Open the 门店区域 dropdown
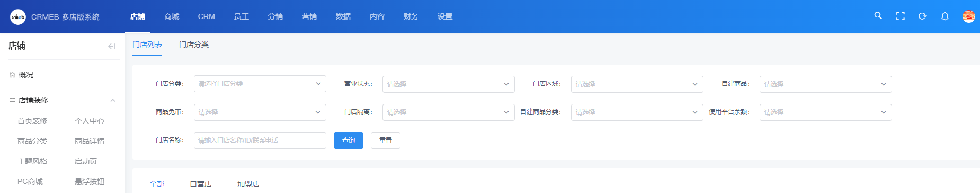This screenshot has width=980, height=193. (x=637, y=84)
